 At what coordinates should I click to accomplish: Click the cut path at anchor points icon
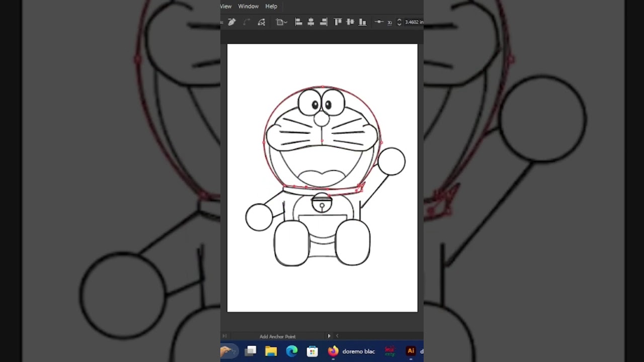coord(261,22)
